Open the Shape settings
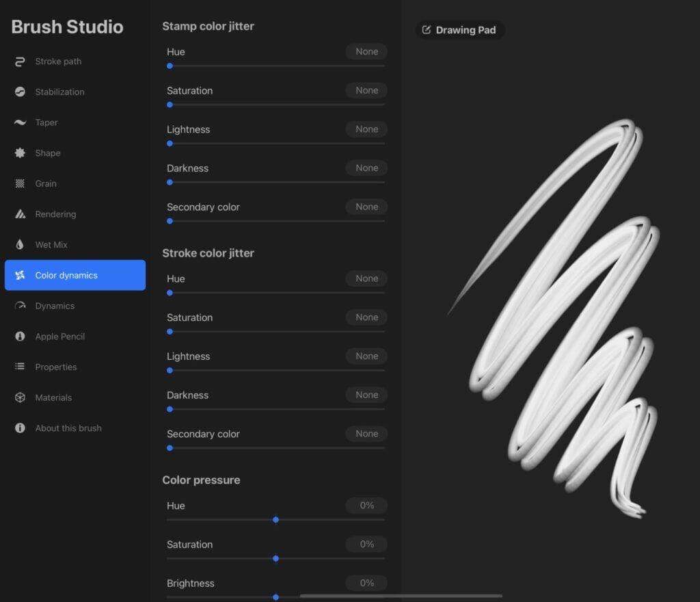Viewport: 700px width, 602px height. click(x=75, y=153)
